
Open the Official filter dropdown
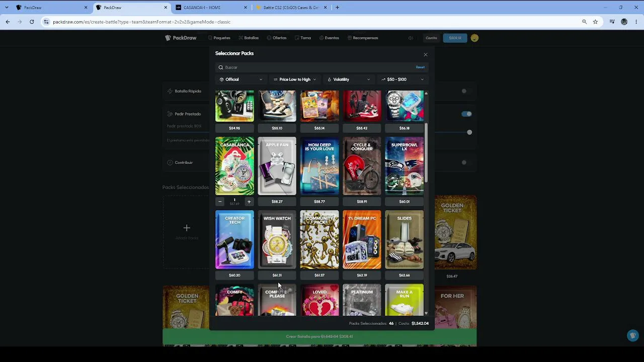coord(241,79)
